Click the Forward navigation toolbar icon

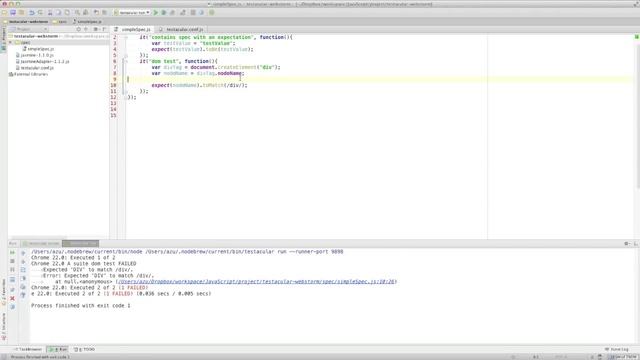(x=104, y=13)
